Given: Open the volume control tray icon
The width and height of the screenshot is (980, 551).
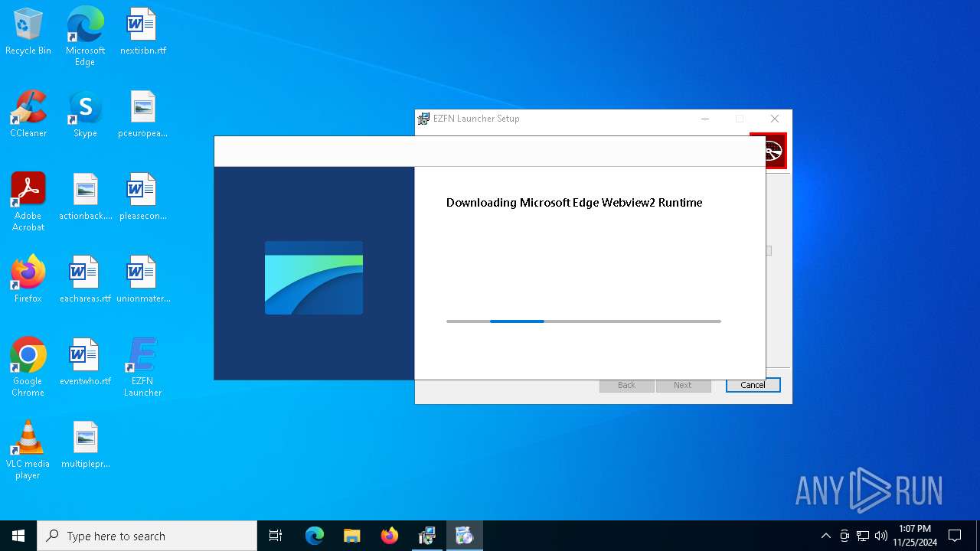Looking at the screenshot, I should (x=881, y=536).
